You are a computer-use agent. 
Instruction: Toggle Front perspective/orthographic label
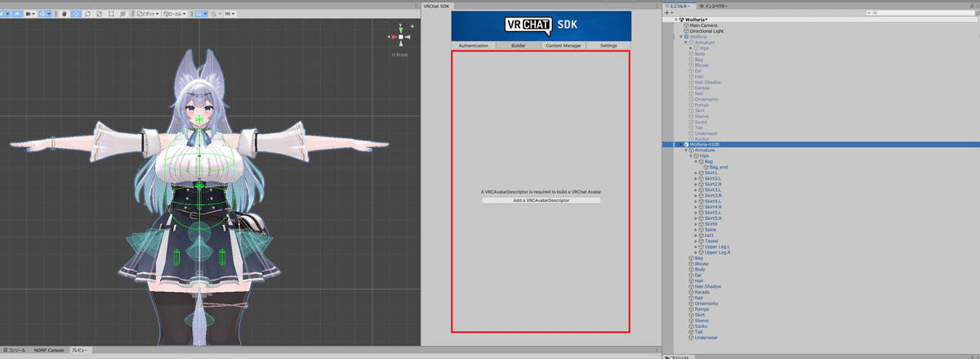400,55
